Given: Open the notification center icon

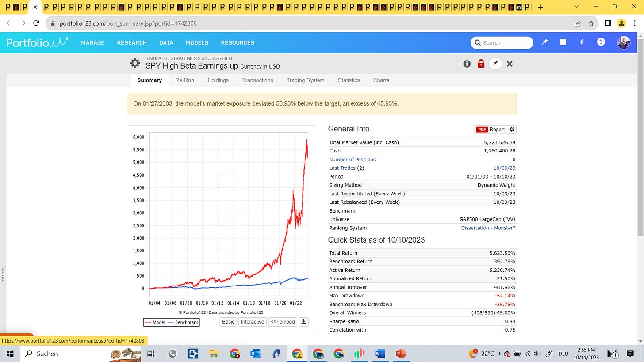Looking at the screenshot, I should [x=630, y=354].
